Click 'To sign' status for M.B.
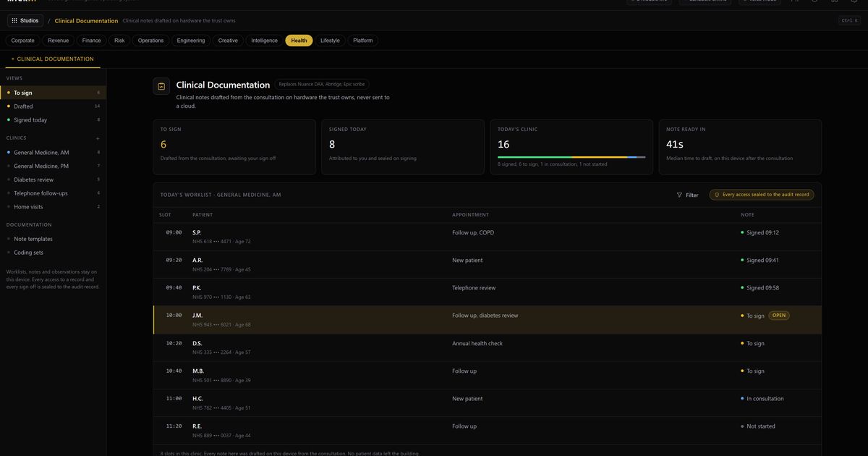 point(752,371)
